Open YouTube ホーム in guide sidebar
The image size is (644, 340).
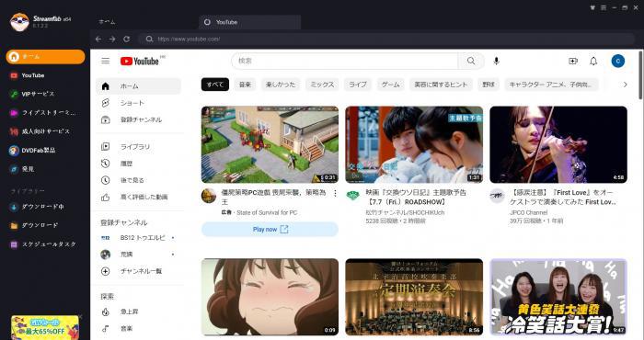pos(138,86)
